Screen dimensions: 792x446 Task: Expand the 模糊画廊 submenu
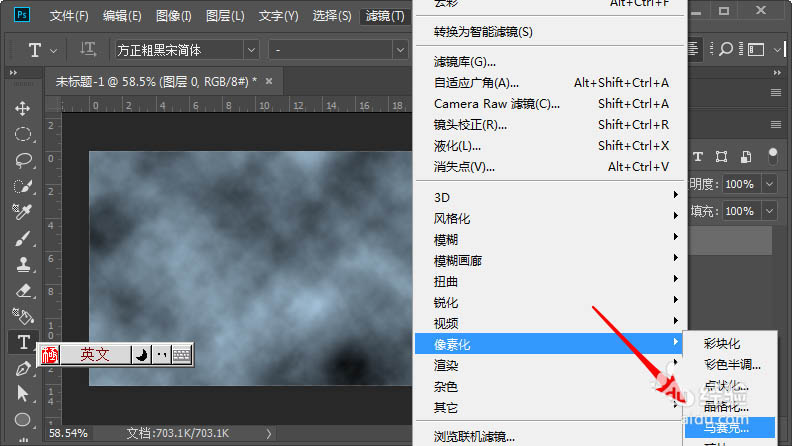tap(550, 261)
